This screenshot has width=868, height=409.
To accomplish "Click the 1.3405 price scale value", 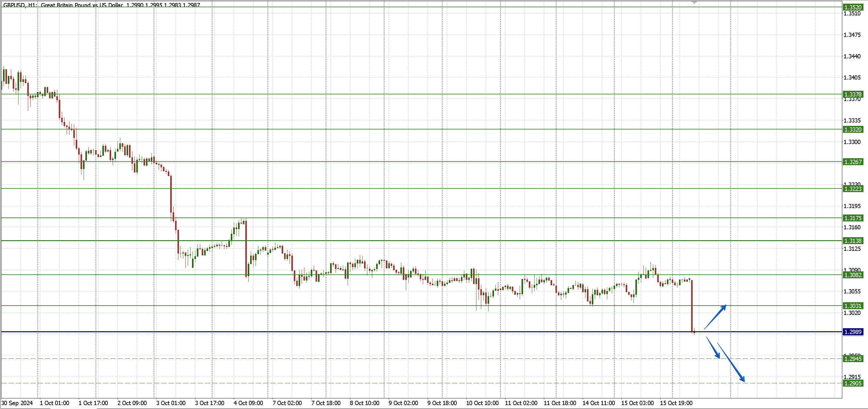I will (x=852, y=77).
